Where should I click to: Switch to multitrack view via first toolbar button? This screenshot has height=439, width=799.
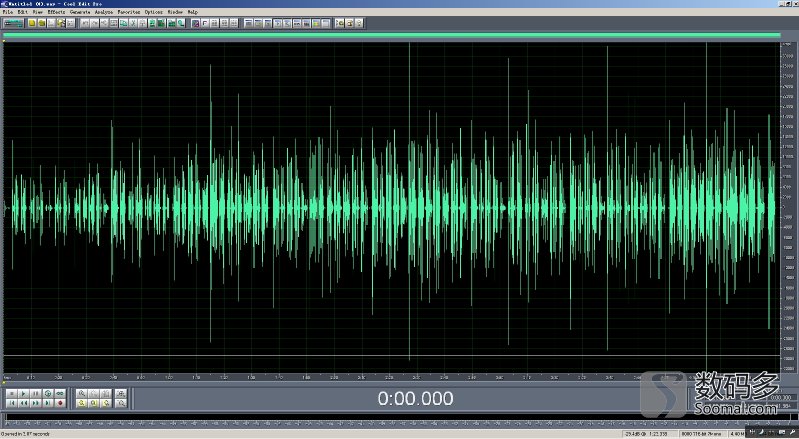pyautogui.click(x=13, y=22)
